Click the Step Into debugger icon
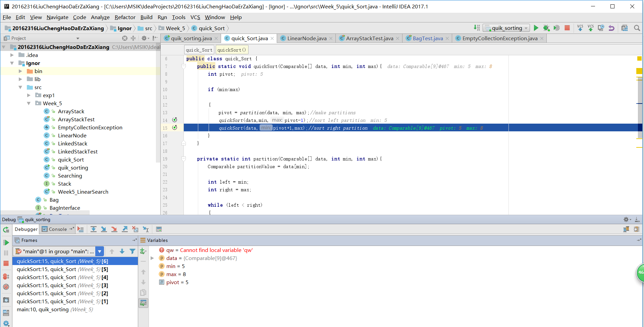This screenshot has height=327, width=644. pyautogui.click(x=104, y=229)
